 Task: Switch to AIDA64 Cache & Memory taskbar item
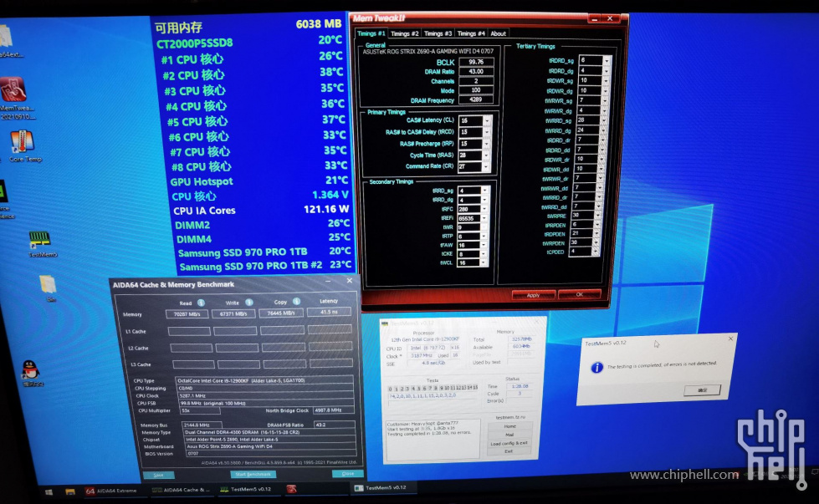coord(180,490)
